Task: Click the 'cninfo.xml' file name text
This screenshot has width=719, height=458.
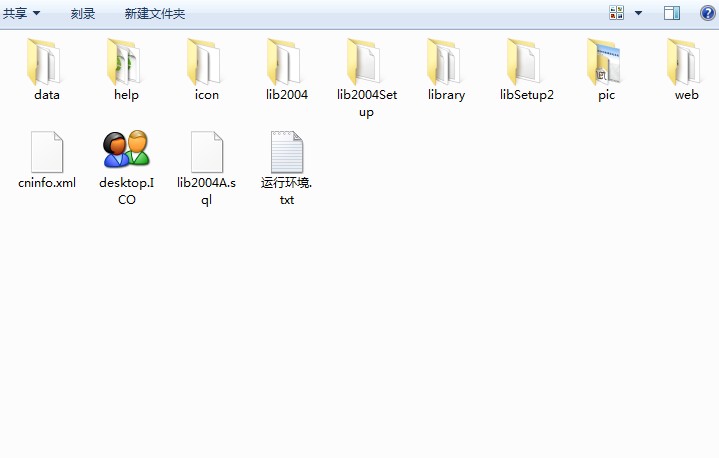Action: 47,183
